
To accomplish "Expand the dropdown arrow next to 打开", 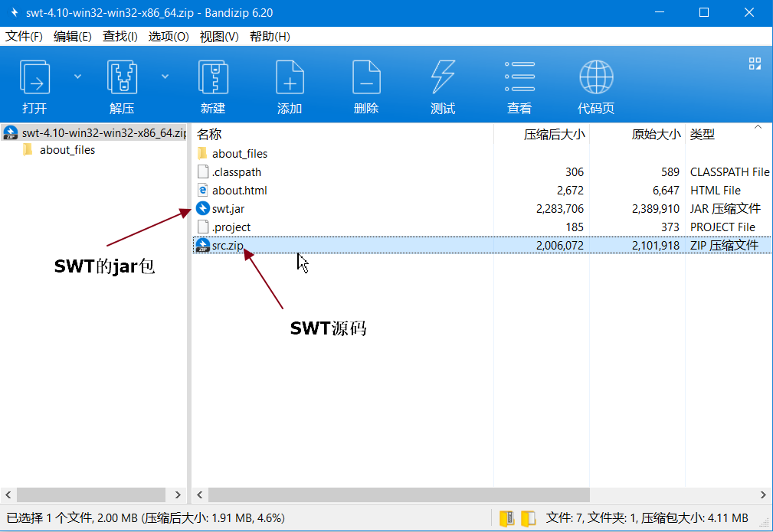I will 77,77.
